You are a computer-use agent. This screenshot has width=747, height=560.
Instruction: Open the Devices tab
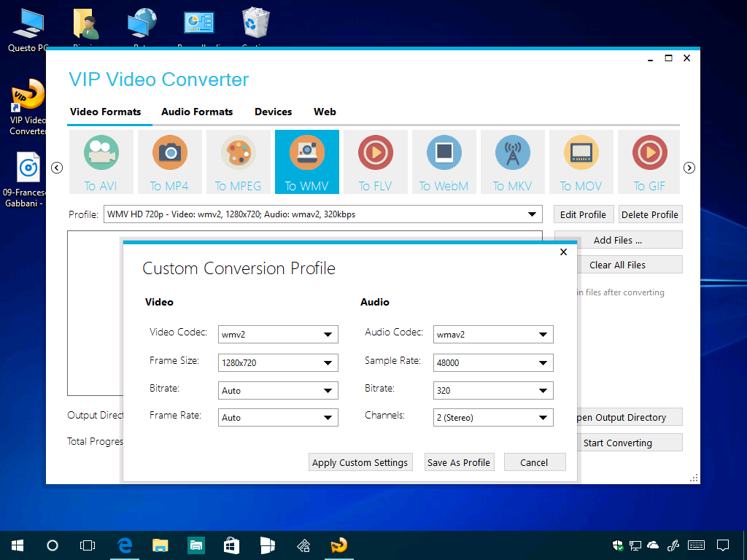273,112
